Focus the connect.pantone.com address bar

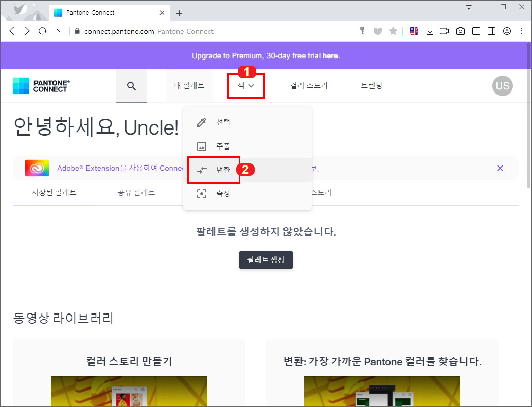(119, 31)
